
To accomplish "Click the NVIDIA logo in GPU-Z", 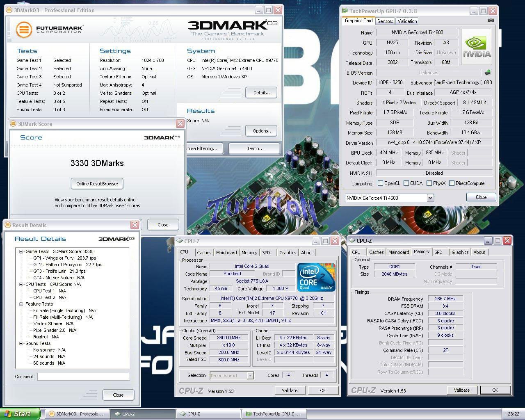I will pos(477,47).
